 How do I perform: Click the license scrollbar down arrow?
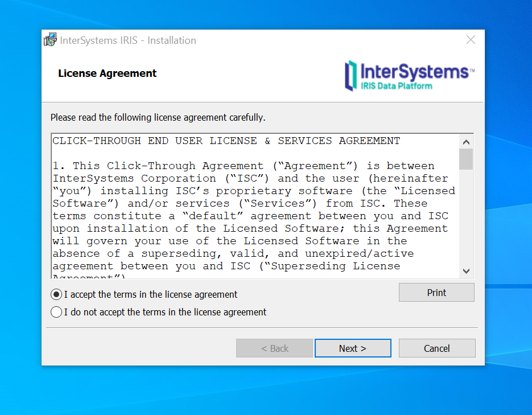click(x=466, y=271)
